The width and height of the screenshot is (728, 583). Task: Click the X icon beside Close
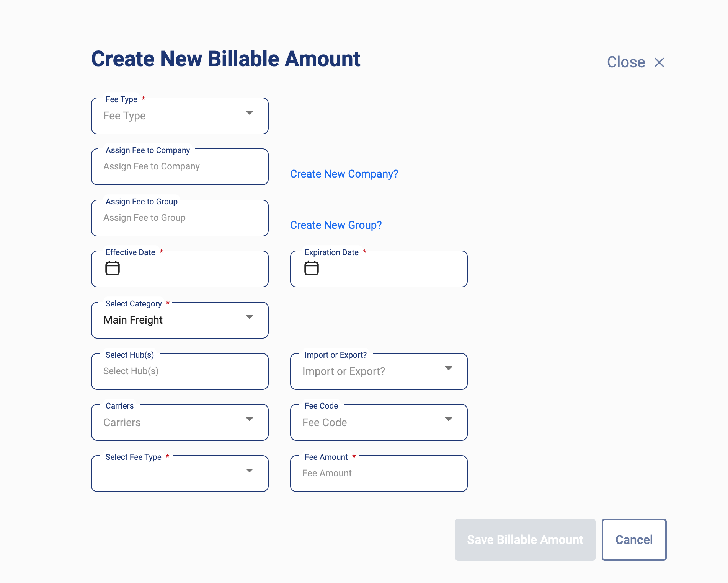tap(659, 62)
